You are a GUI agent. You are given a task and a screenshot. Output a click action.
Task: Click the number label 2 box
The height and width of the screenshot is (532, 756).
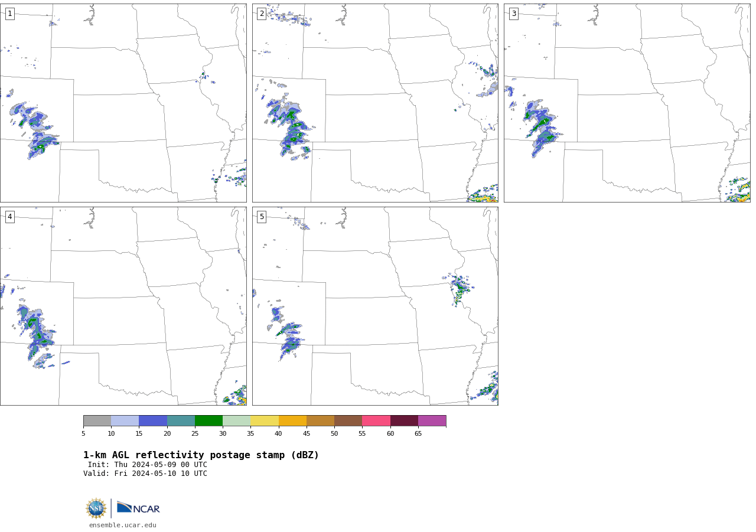[x=262, y=14]
